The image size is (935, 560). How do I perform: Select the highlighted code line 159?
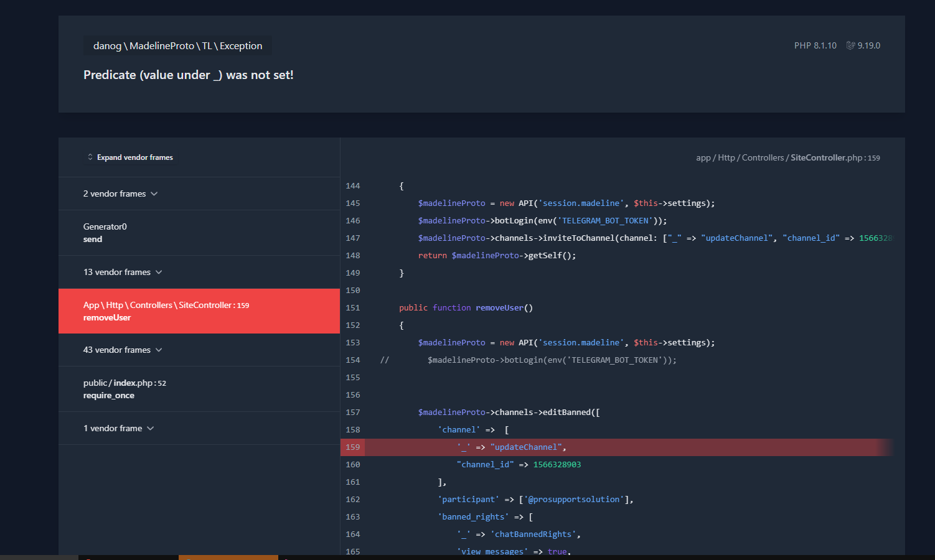(x=560, y=447)
